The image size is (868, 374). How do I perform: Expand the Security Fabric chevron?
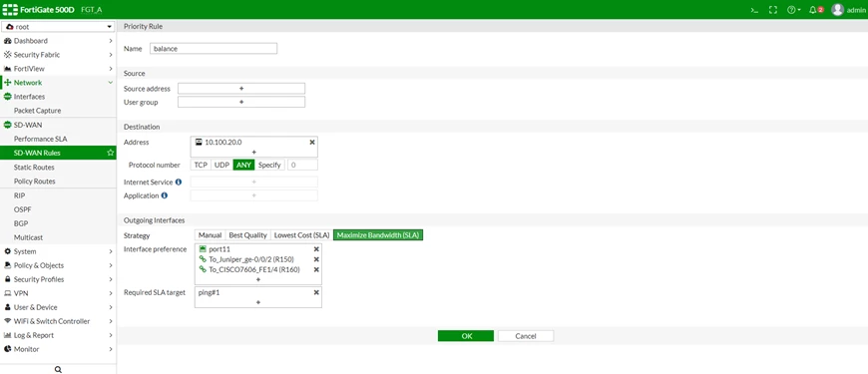[110, 55]
